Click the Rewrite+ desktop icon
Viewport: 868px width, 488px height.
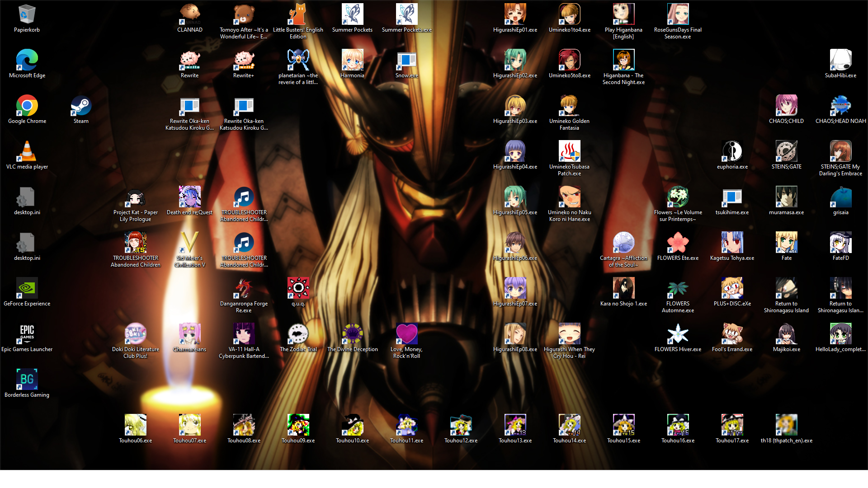244,60
